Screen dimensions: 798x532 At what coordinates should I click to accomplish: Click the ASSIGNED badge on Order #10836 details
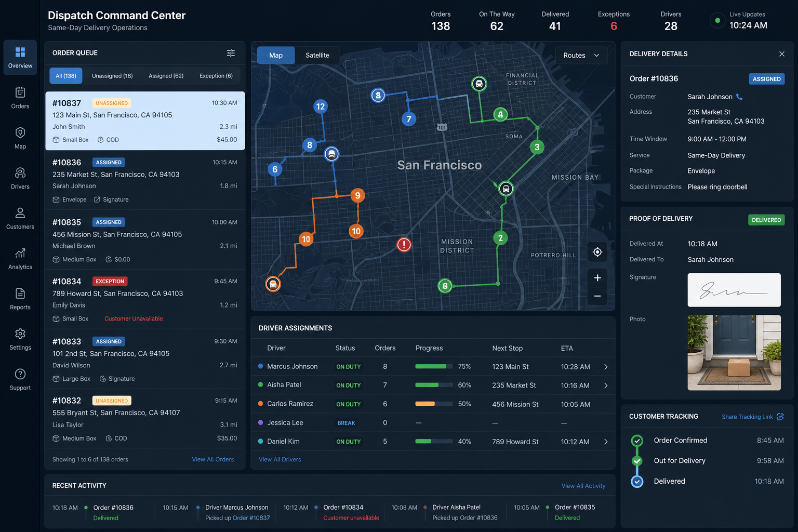tap(767, 79)
